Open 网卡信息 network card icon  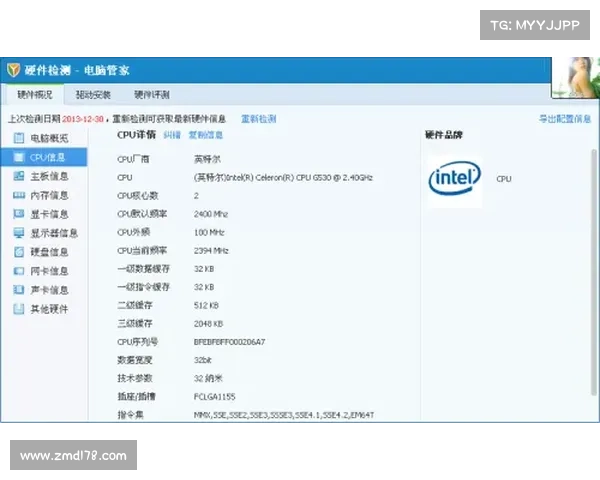(19, 271)
